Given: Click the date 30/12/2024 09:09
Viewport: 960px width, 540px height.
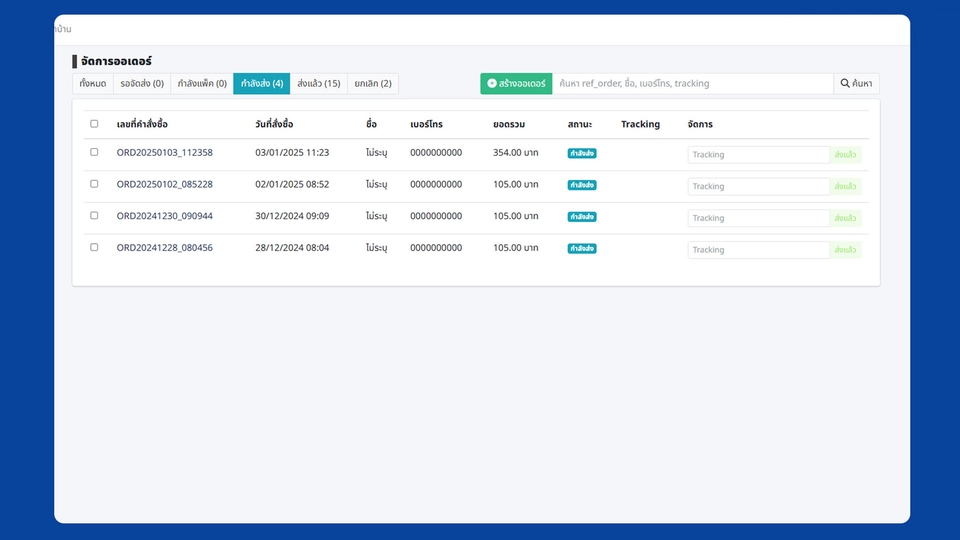Looking at the screenshot, I should tap(292, 216).
